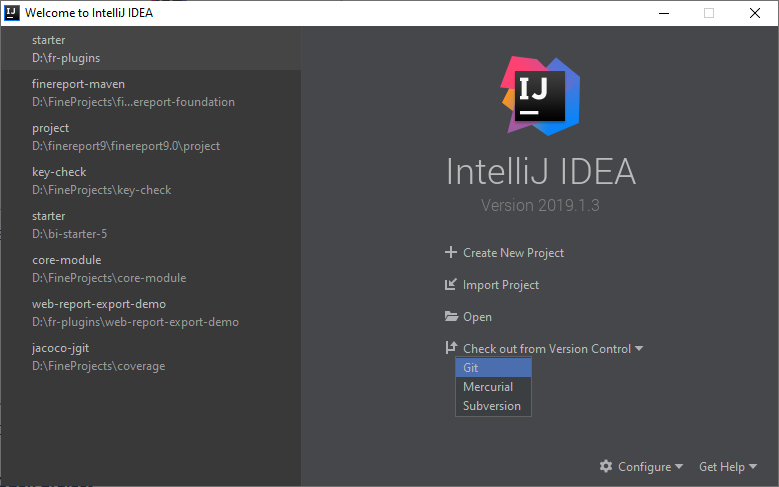This screenshot has height=487, width=779.
Task: Click Import Project link
Action: [501, 285]
